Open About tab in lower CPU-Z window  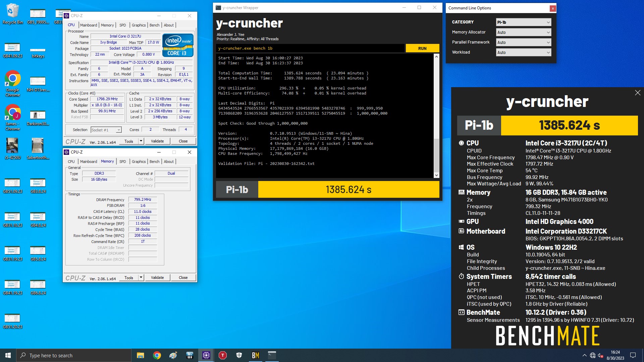pyautogui.click(x=169, y=162)
